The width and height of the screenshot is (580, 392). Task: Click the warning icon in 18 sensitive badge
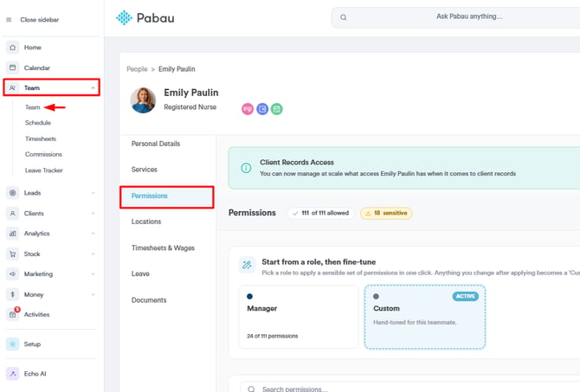[x=368, y=214]
